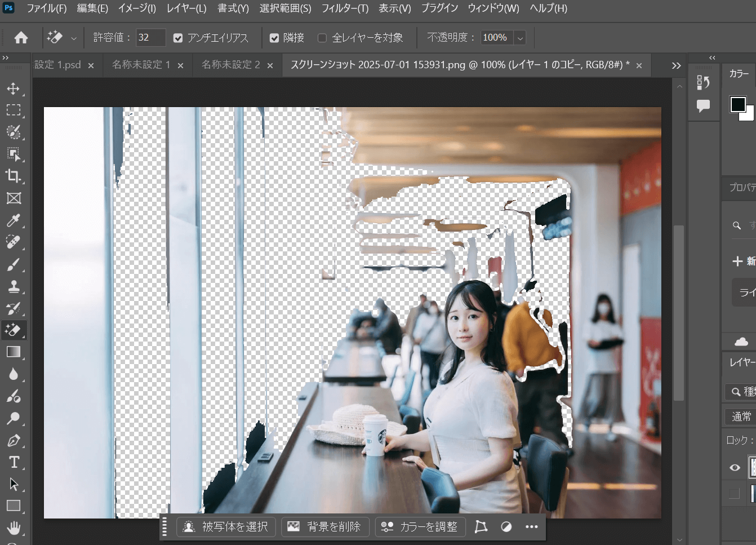Click the 被写体を選択 button
756x545 pixels.
[x=226, y=526]
